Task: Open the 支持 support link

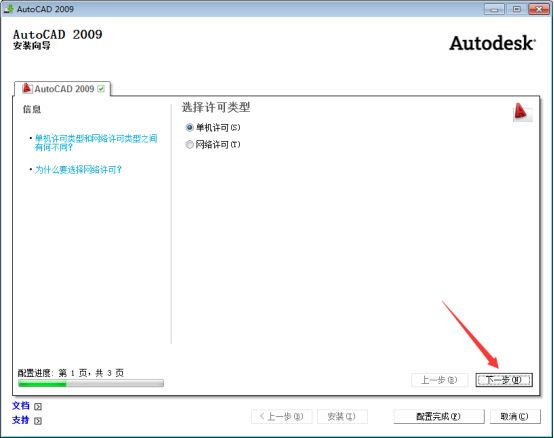Action: (21, 420)
